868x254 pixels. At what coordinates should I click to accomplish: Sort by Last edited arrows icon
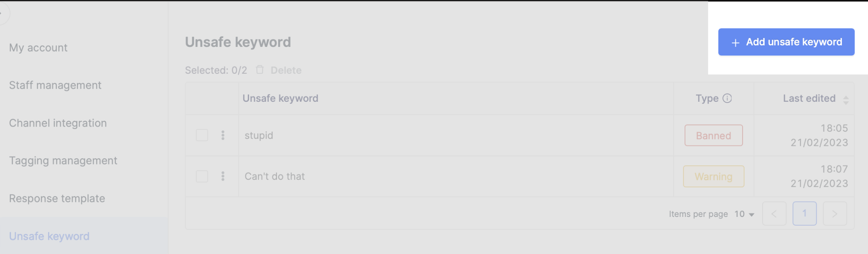tap(846, 100)
